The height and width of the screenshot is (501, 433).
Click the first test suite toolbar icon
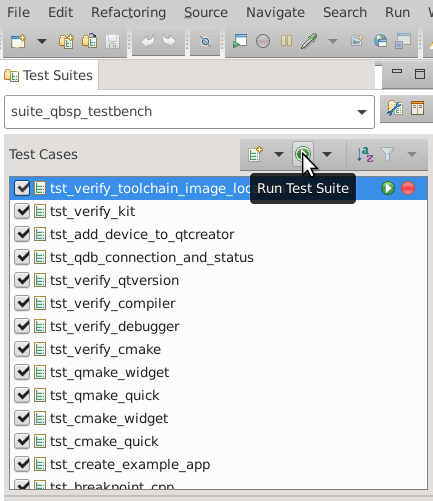66,42
